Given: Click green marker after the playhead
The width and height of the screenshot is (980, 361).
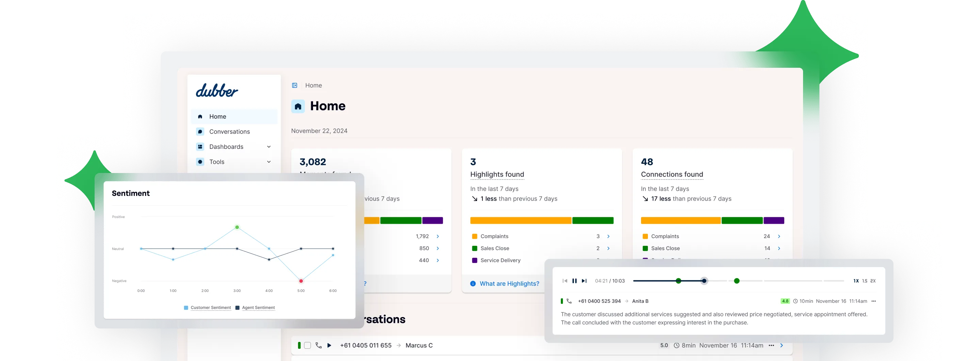Looking at the screenshot, I should 737,281.
